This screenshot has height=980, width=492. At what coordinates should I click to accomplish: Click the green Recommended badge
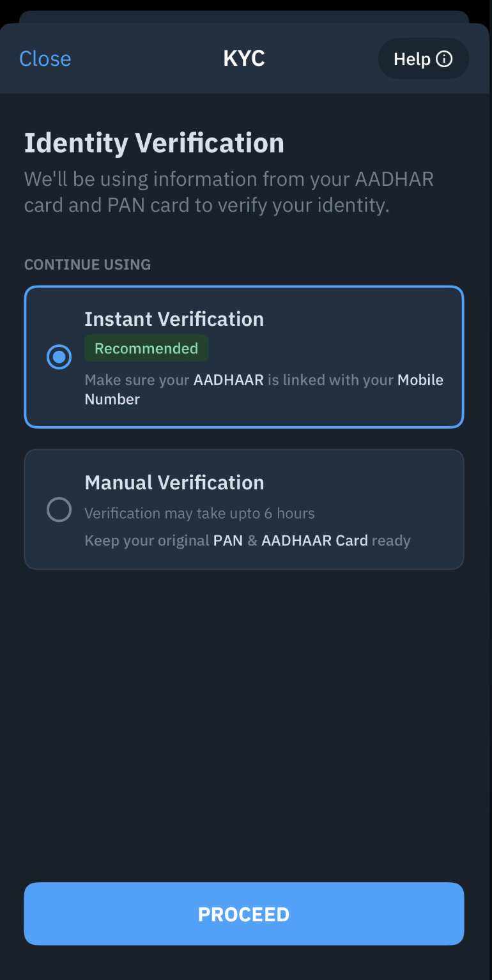click(x=146, y=349)
